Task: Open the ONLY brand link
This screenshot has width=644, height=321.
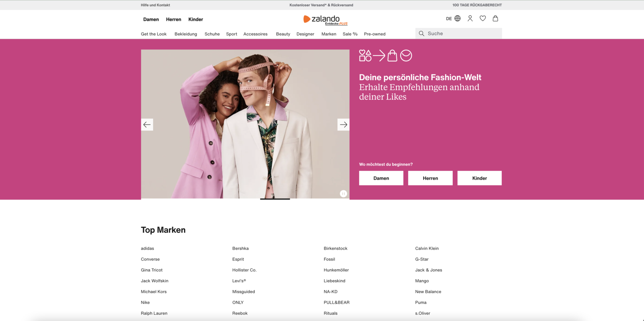Action: pyautogui.click(x=238, y=302)
